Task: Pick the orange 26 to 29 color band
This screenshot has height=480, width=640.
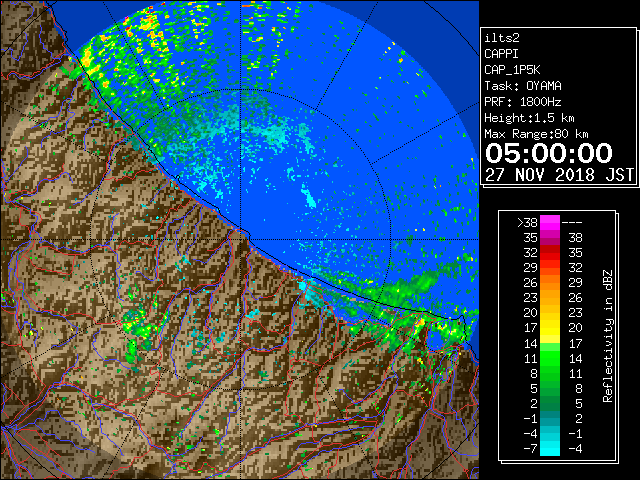Action: (550, 283)
